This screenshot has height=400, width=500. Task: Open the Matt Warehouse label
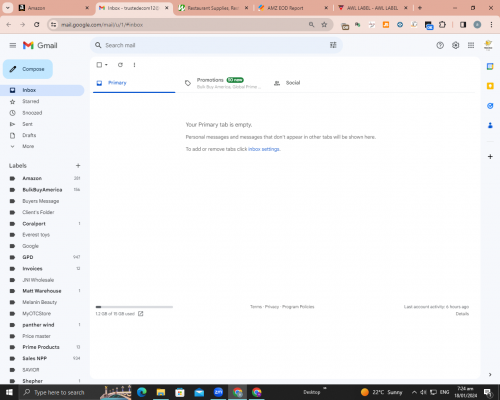tap(42, 291)
